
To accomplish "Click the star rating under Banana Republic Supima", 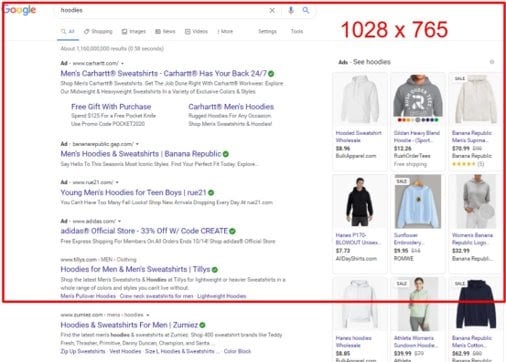I will click(x=464, y=164).
